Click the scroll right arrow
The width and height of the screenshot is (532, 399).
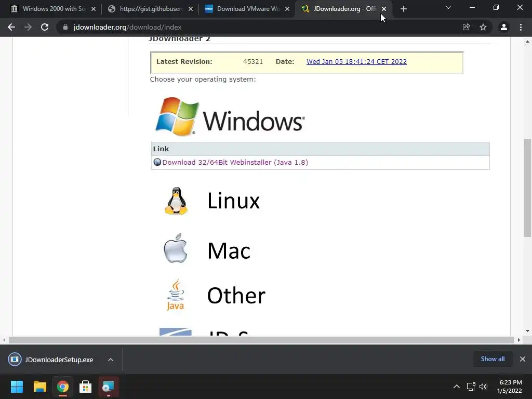[519, 340]
